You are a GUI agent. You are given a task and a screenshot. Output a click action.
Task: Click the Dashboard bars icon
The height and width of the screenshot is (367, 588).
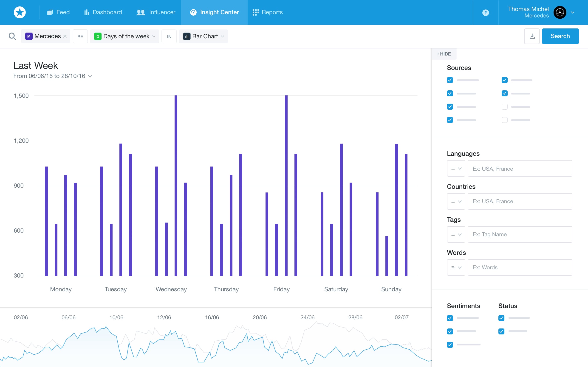point(87,12)
